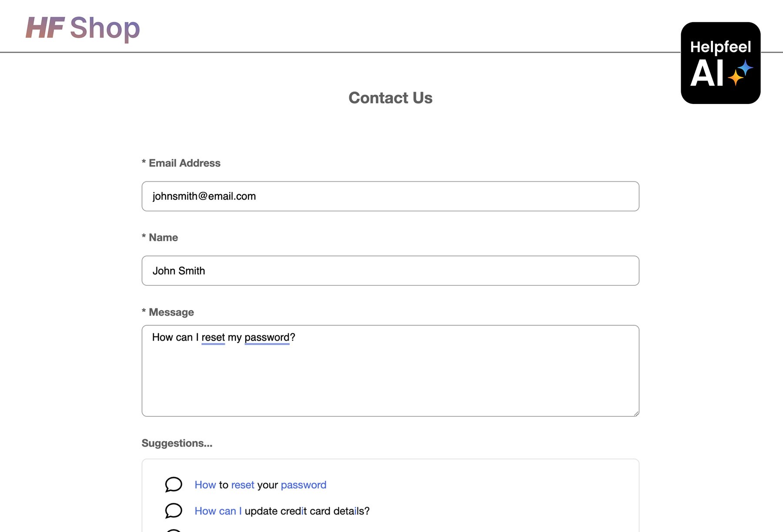783x532 pixels.
Task: Click the underlined word 'password' in the message
Action: (x=267, y=337)
